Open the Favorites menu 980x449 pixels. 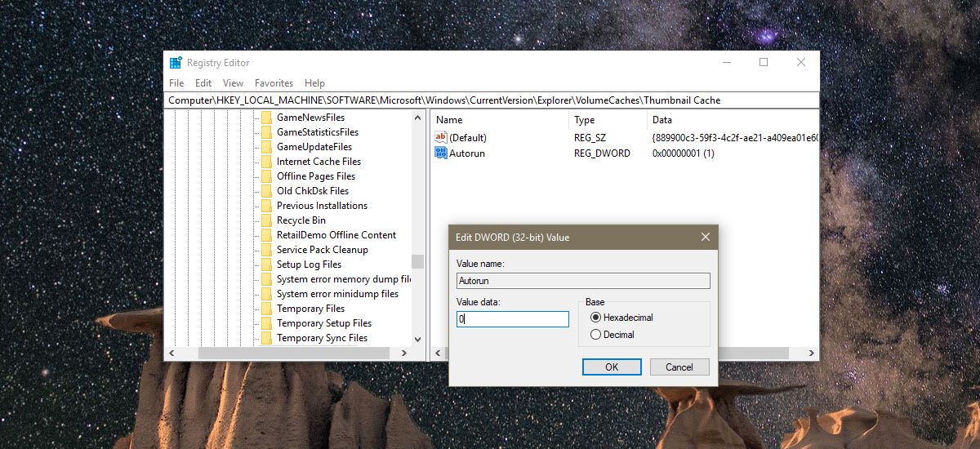[274, 83]
